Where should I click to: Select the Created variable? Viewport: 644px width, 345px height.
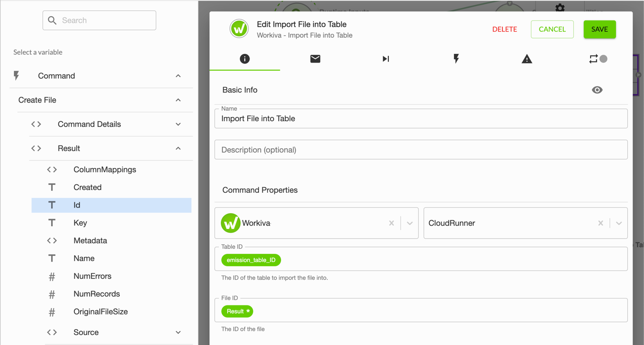(x=87, y=188)
